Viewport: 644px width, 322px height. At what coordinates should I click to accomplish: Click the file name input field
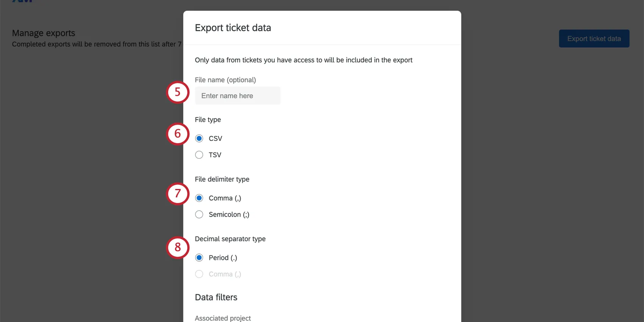point(238,95)
